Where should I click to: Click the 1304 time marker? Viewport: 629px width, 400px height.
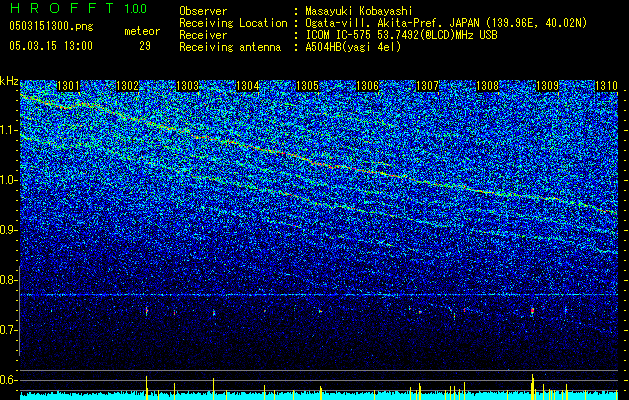[248, 86]
